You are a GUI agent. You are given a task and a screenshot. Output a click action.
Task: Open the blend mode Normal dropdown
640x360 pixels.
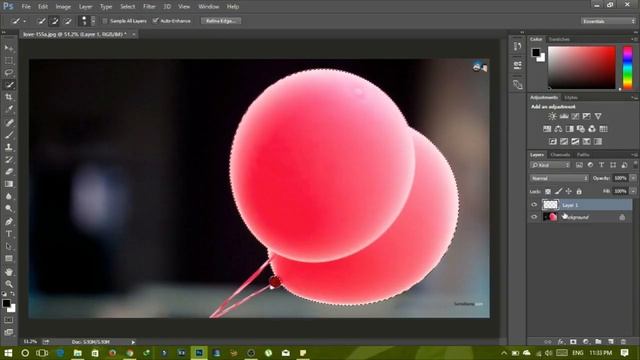click(559, 178)
